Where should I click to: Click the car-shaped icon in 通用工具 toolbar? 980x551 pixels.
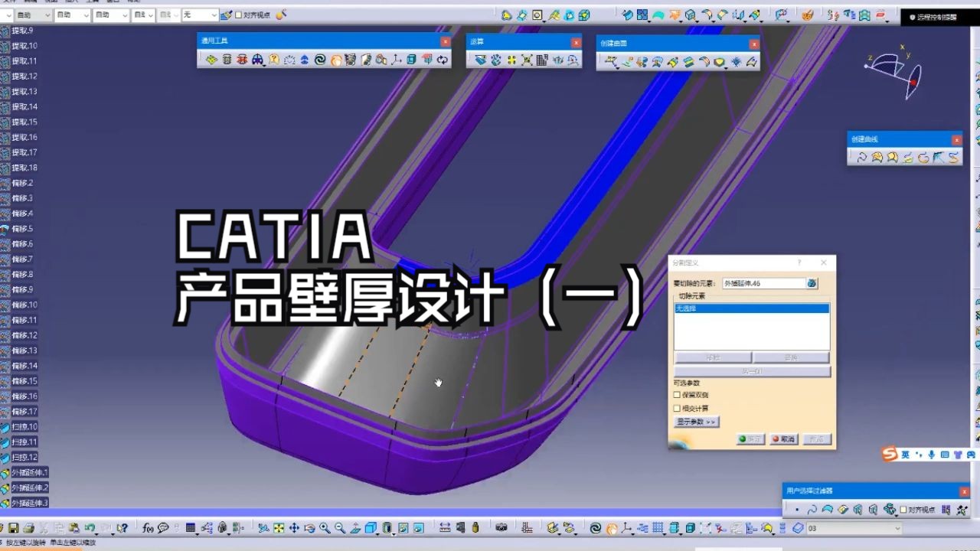coord(257,60)
